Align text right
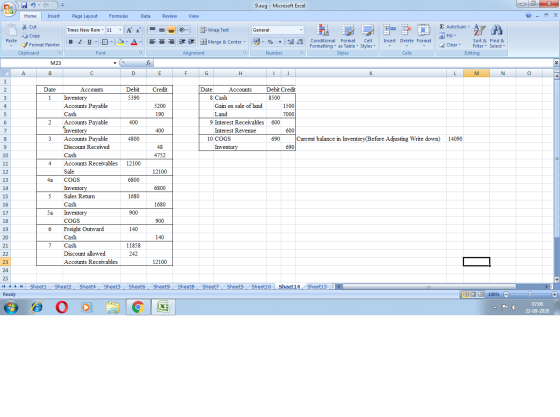Viewport: 560px width, 417px height. (x=171, y=42)
